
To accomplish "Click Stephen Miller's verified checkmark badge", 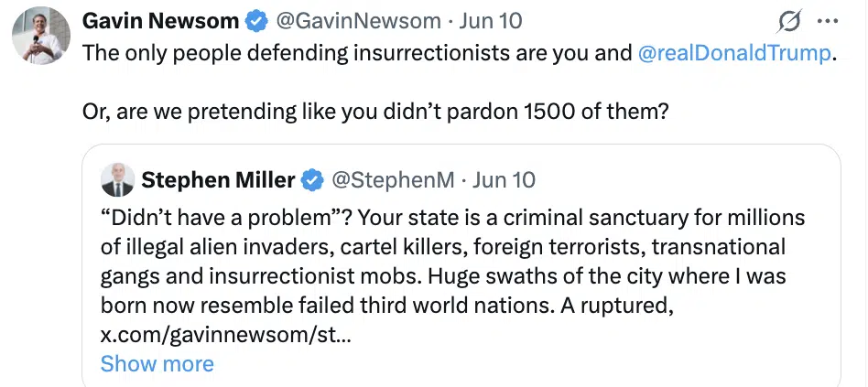I will tap(312, 180).
